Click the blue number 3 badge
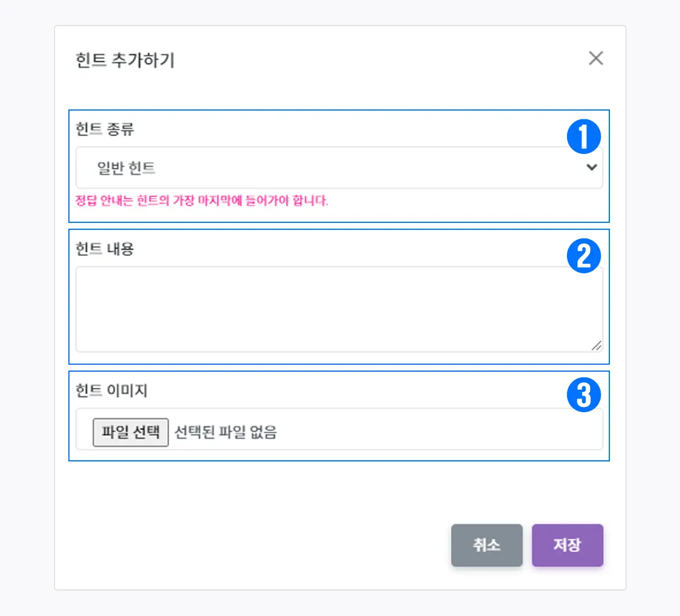680x616 pixels. [583, 395]
